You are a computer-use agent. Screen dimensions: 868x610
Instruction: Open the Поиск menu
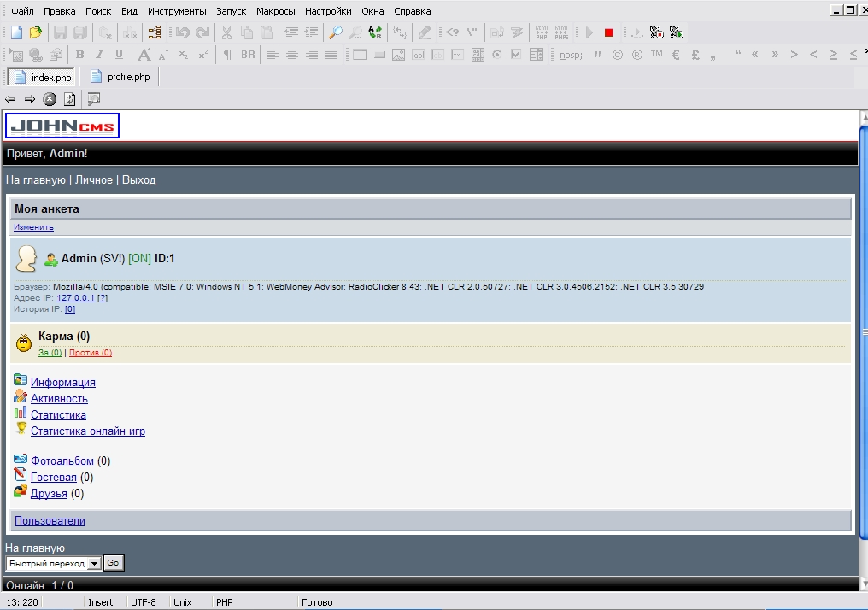(x=98, y=11)
